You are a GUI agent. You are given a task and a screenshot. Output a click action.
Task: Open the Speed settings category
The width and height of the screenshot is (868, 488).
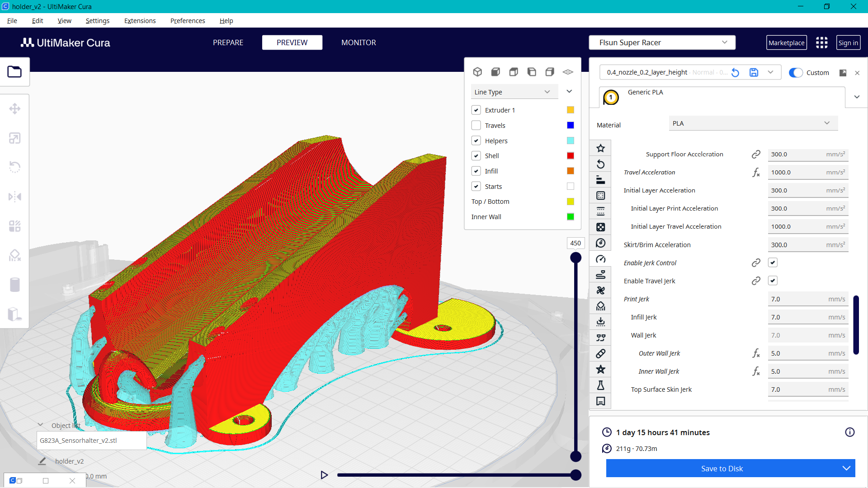coord(600,258)
